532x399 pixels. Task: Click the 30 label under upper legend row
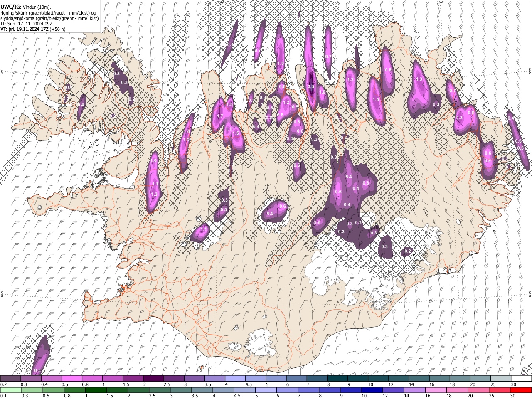tap(514, 384)
